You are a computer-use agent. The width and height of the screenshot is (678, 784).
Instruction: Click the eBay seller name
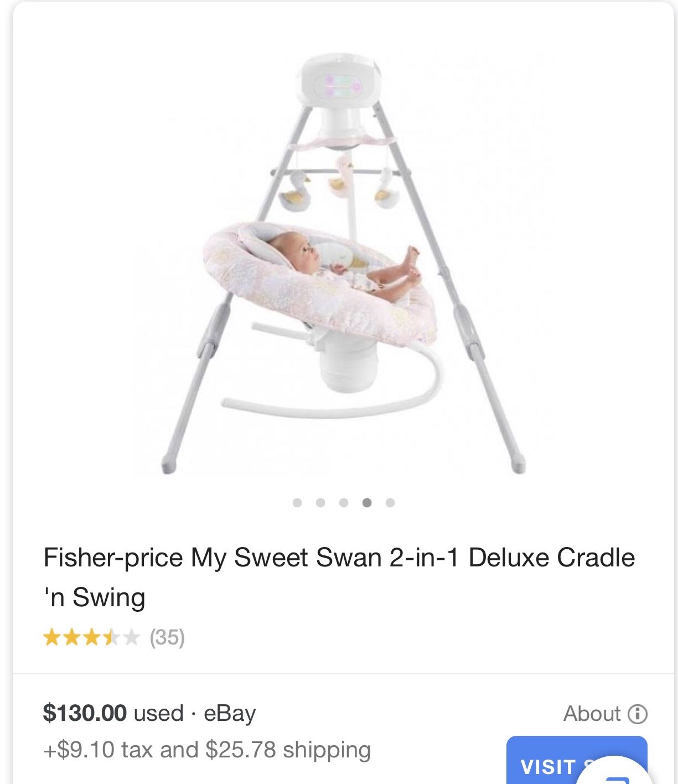pos(230,713)
